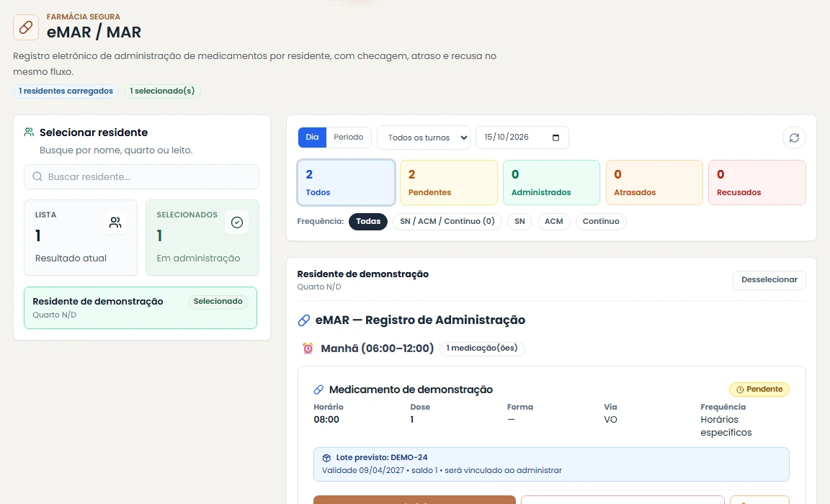Image resolution: width=830 pixels, height=504 pixels.
Task: Focus the Buscar residente search field
Action: pyautogui.click(x=141, y=176)
